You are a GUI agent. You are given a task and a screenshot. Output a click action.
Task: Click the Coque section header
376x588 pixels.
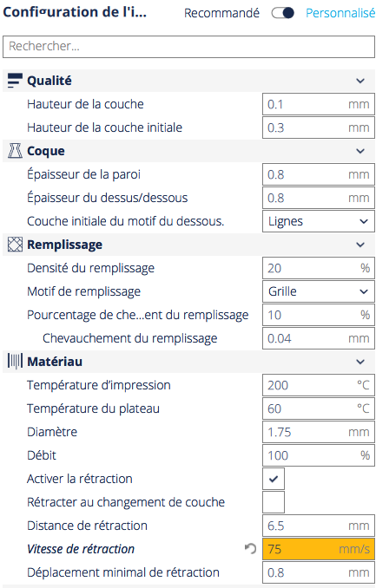point(189,151)
